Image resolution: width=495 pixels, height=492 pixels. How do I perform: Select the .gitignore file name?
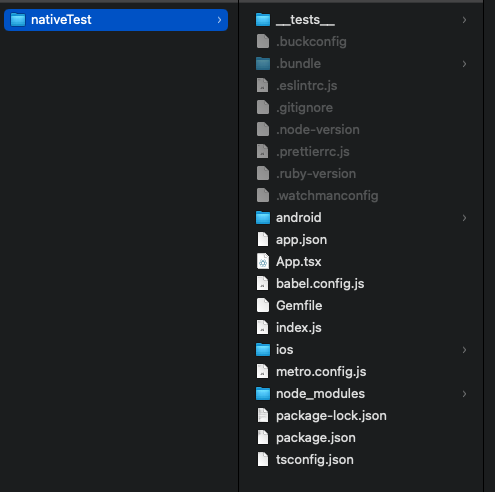[x=304, y=108]
